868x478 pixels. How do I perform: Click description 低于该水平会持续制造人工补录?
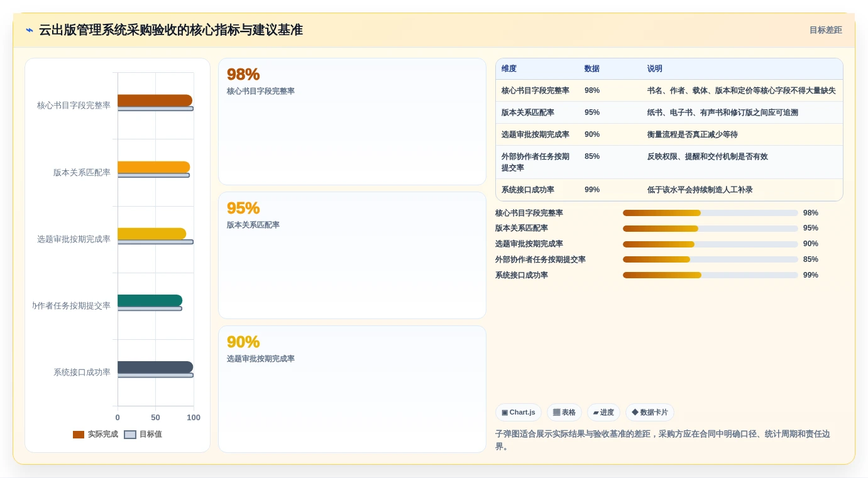coord(700,190)
